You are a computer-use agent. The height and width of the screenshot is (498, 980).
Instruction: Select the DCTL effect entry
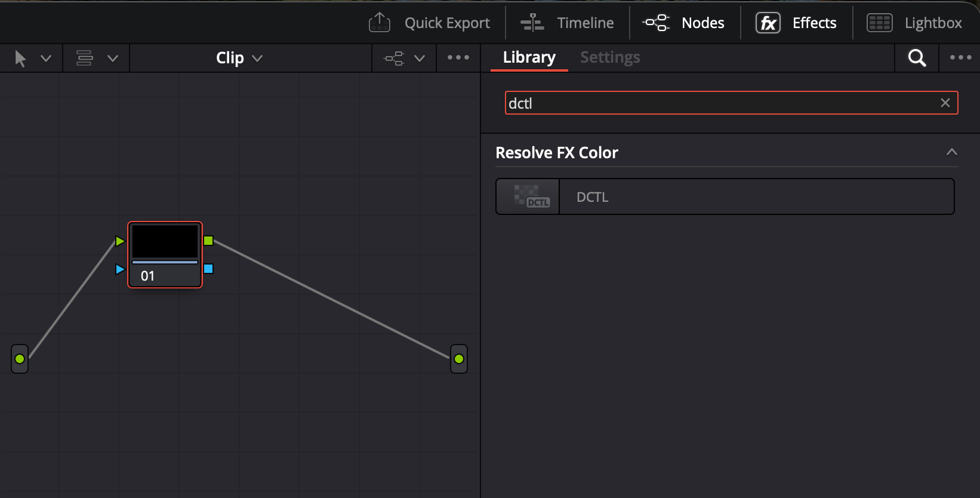725,196
